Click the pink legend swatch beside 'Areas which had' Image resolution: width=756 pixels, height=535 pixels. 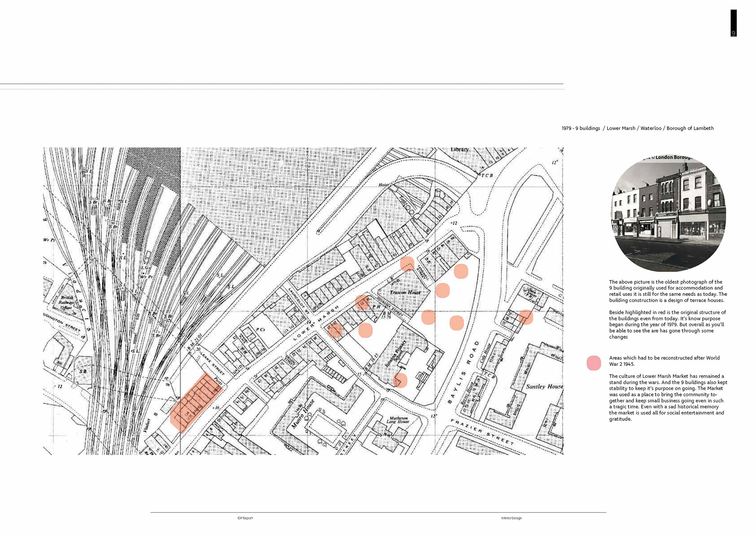(594, 363)
